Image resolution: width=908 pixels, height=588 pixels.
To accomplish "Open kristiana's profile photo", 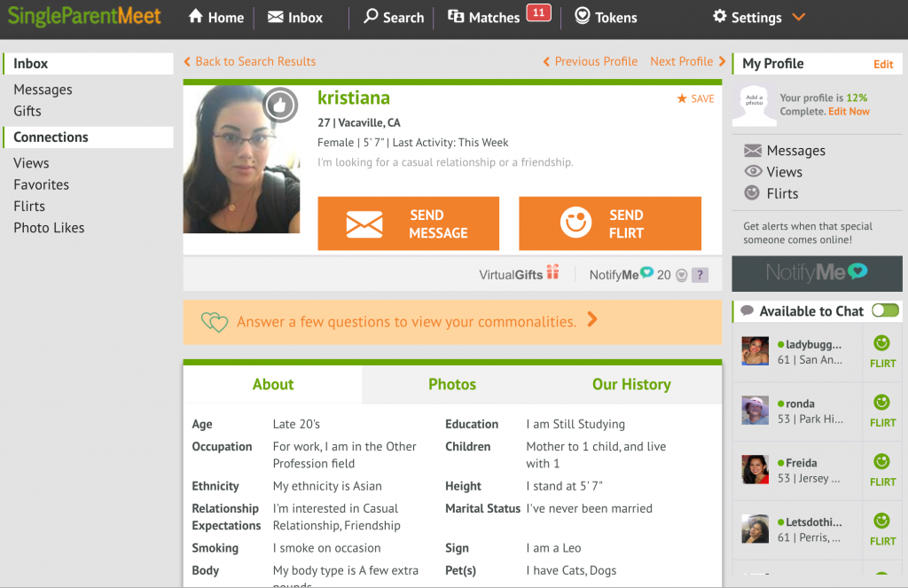I will point(241,160).
